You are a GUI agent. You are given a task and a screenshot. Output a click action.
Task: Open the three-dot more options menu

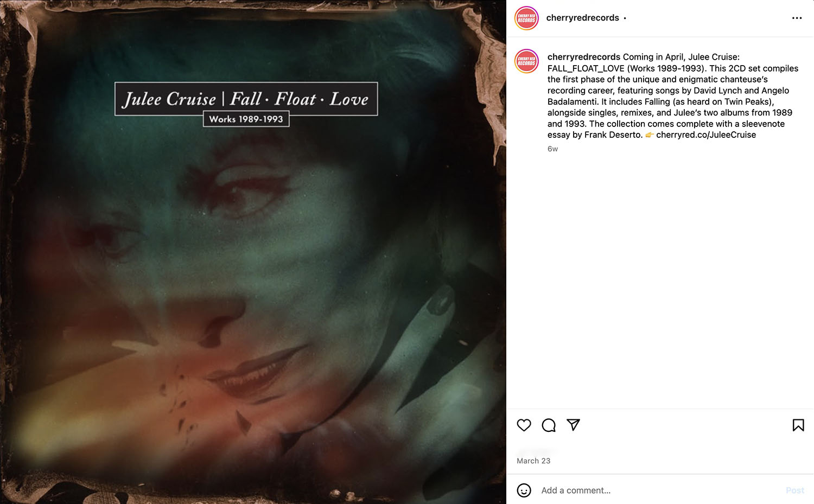click(797, 18)
